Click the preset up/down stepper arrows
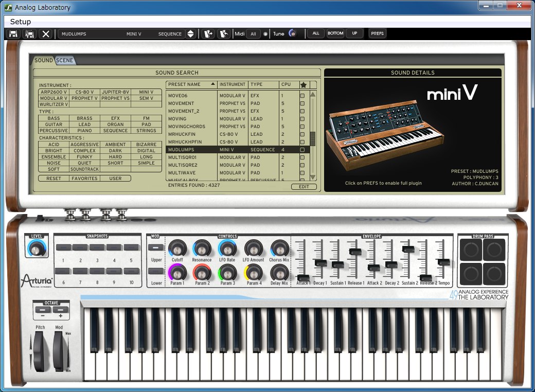 (191, 34)
